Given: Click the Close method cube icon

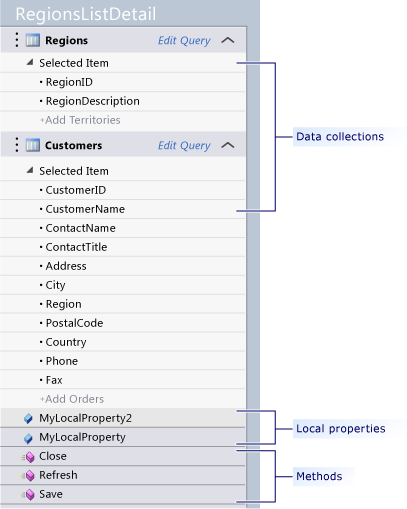Looking at the screenshot, I should [29, 457].
